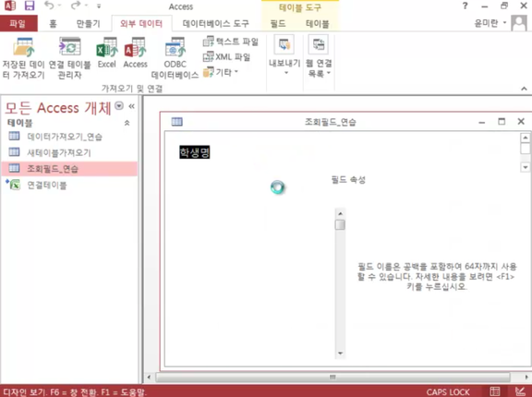The image size is (532, 397).
Task: Click the Redo arrow icon
Action: (76, 6)
